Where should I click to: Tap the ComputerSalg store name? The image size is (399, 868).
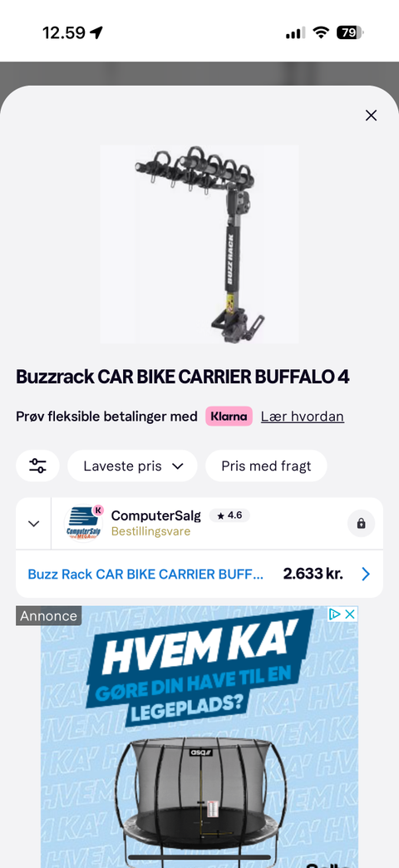156,515
